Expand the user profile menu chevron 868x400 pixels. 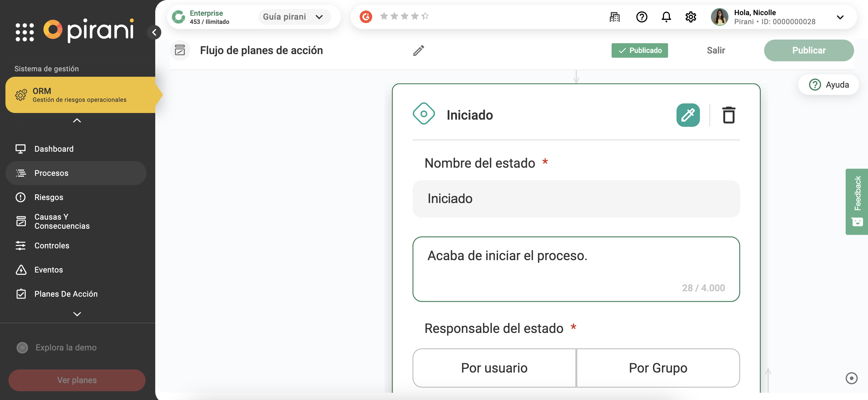point(840,17)
